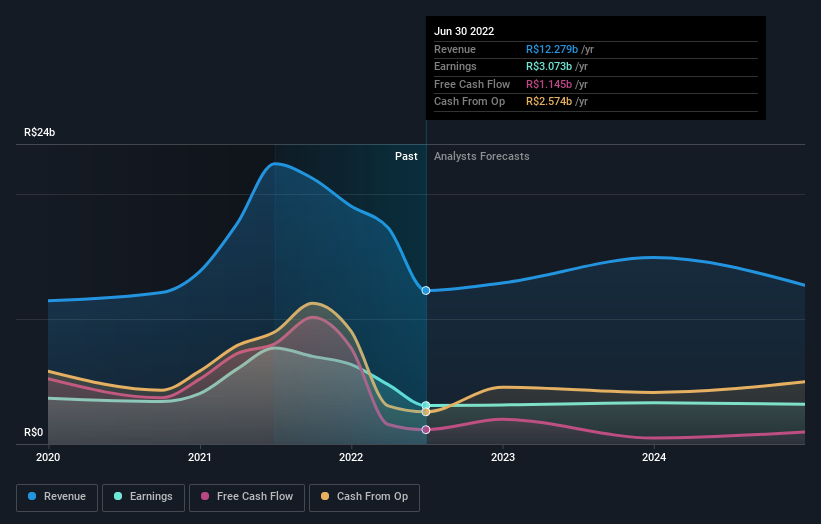The image size is (821, 524).
Task: Click the Past label
Action: pyautogui.click(x=406, y=156)
